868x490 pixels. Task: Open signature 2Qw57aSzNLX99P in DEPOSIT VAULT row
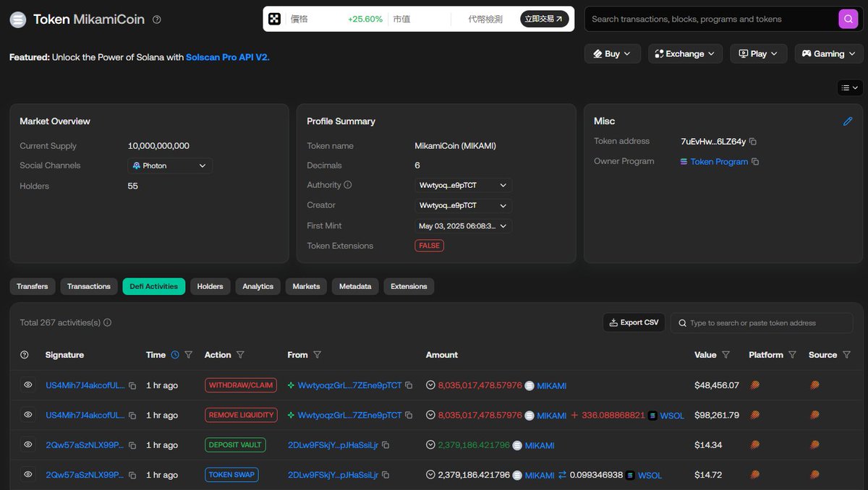85,445
